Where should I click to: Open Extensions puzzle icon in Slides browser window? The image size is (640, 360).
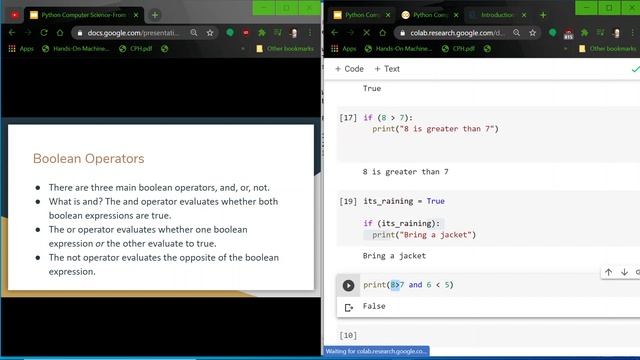pyautogui.click(x=262, y=33)
